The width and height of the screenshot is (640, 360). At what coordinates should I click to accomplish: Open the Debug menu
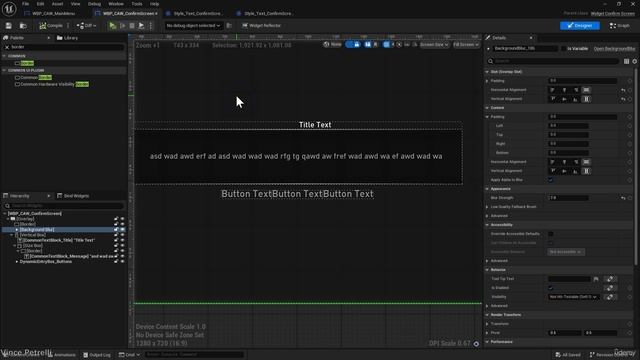pos(94,4)
